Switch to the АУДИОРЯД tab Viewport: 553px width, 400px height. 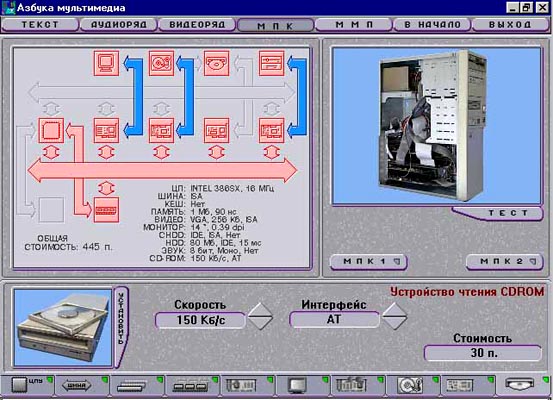click(x=118, y=25)
